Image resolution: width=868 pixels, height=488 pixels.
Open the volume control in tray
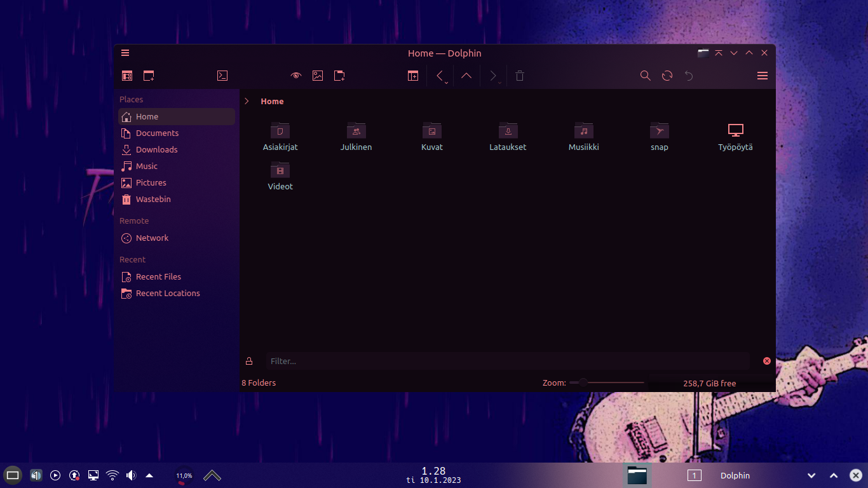click(x=131, y=475)
